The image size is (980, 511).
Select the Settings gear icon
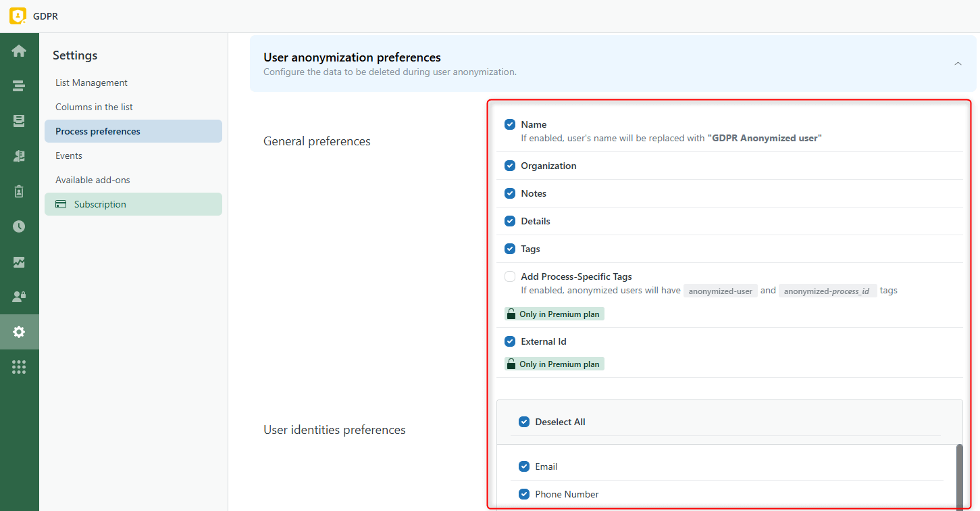(19, 332)
